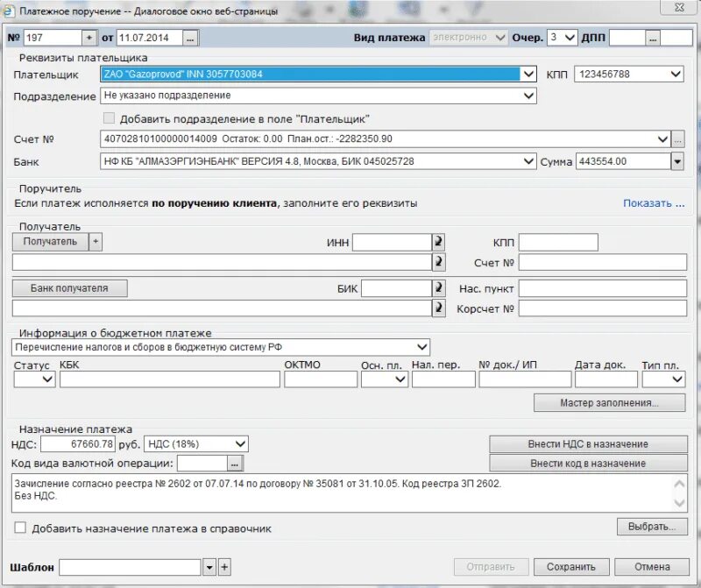Click the Корсчет № input field
This screenshot has width=701, height=588.
coord(603,308)
